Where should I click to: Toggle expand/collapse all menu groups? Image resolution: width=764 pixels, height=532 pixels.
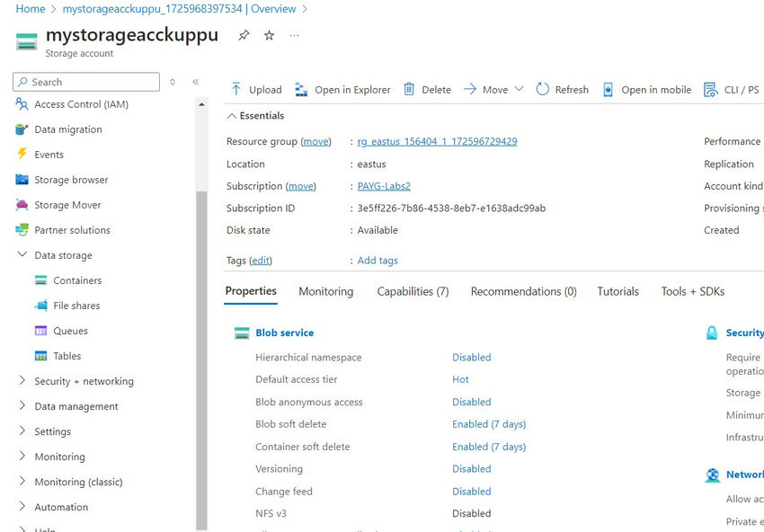click(x=172, y=82)
